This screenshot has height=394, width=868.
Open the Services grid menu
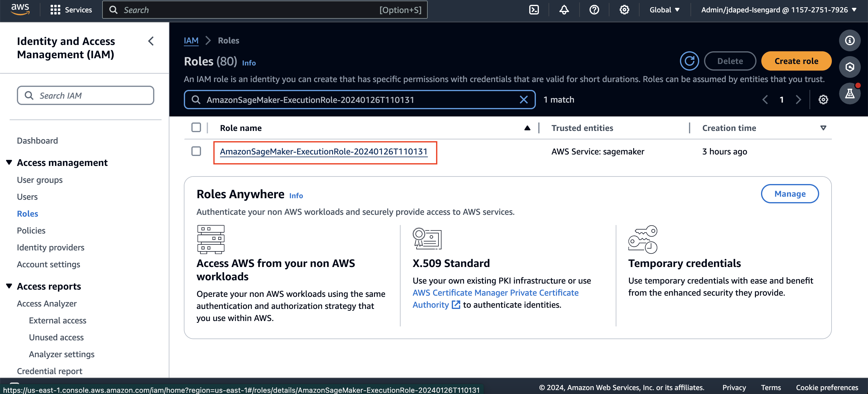[55, 10]
